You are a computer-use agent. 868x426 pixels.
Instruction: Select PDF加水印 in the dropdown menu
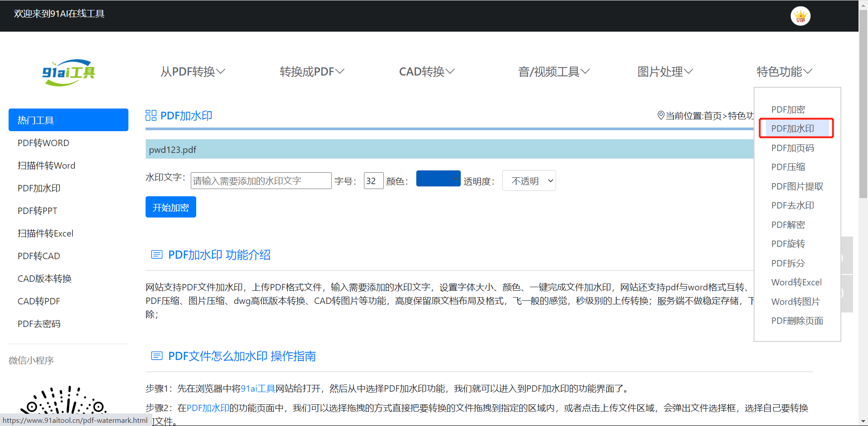tap(793, 128)
